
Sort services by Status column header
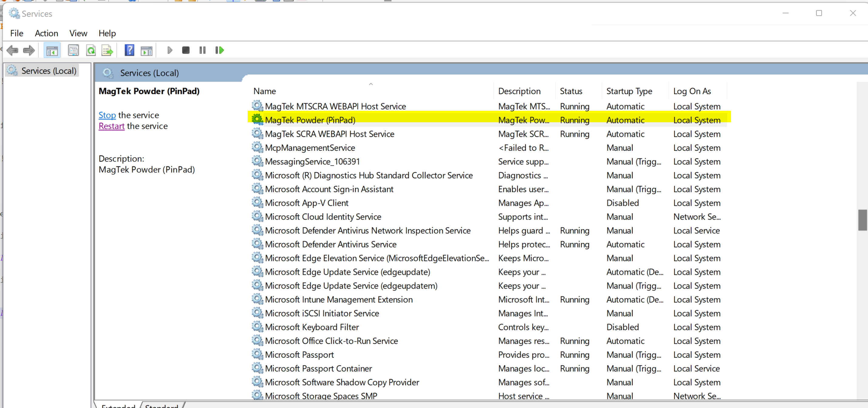point(571,91)
